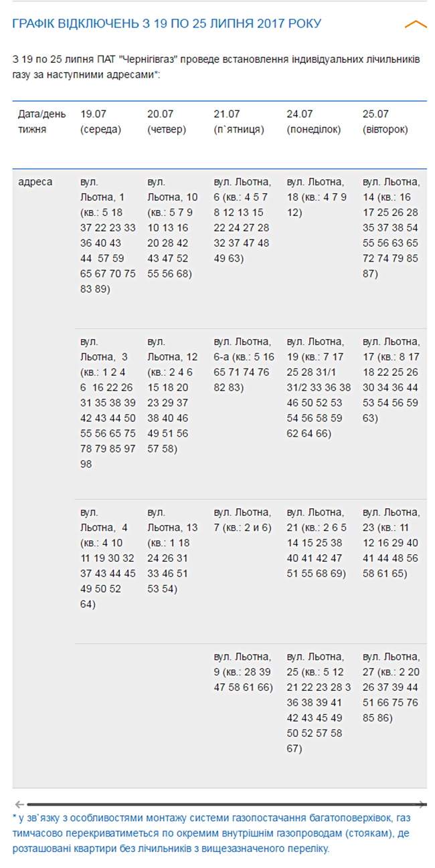Click the 'вул. Льотна, 10' address cell
435x868 pixels.
pos(173,227)
